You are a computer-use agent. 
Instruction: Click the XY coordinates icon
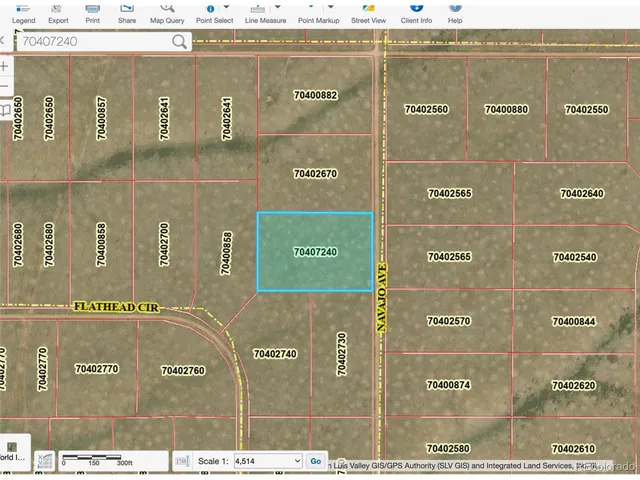click(x=44, y=461)
